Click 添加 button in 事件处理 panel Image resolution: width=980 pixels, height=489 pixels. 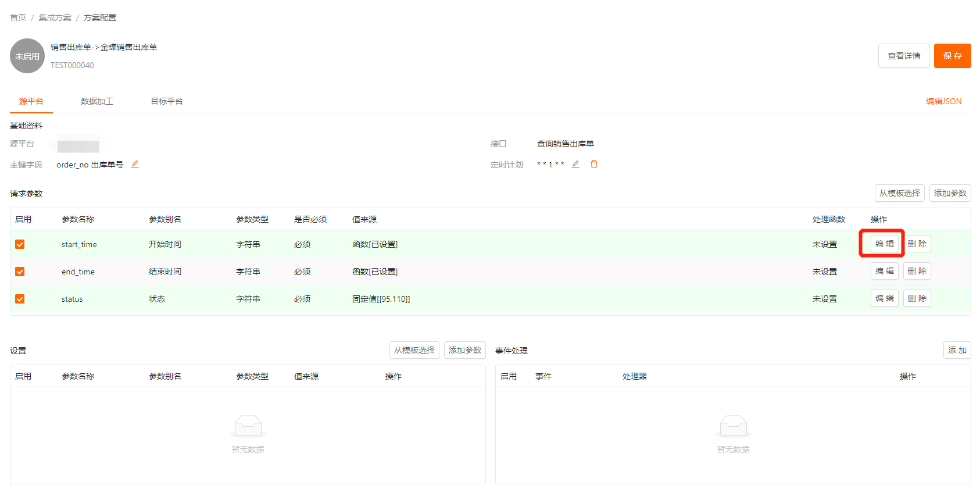[957, 350]
